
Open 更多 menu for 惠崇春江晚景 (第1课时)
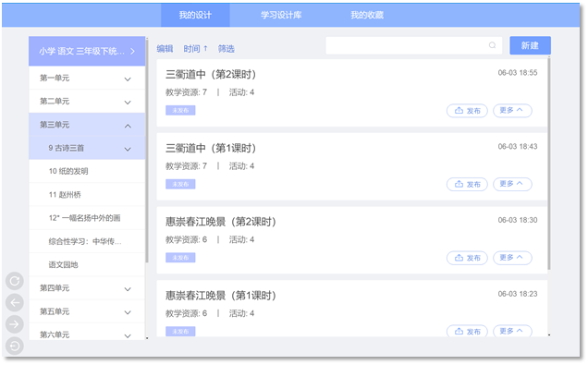pos(512,331)
